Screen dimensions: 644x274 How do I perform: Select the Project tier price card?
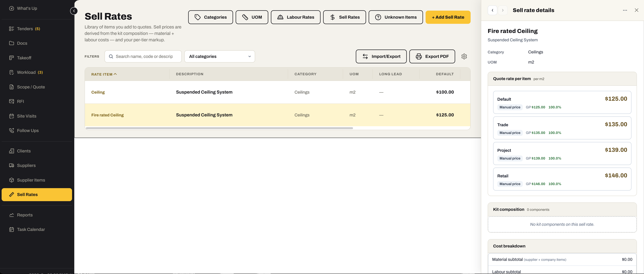562,154
